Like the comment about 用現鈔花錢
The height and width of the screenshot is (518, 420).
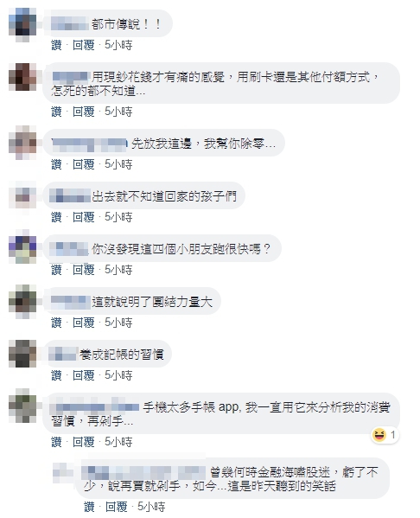point(56,112)
